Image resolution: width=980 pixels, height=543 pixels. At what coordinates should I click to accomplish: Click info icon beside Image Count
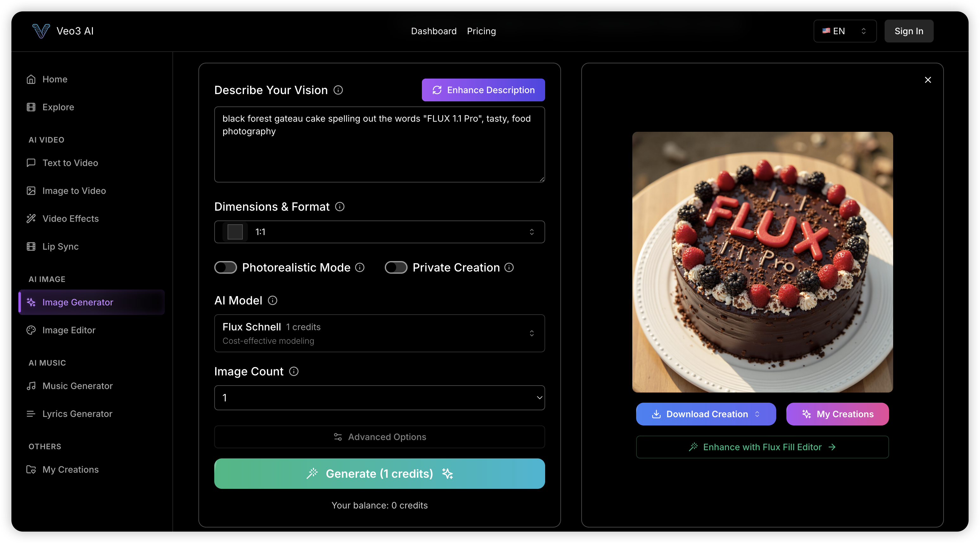294,372
